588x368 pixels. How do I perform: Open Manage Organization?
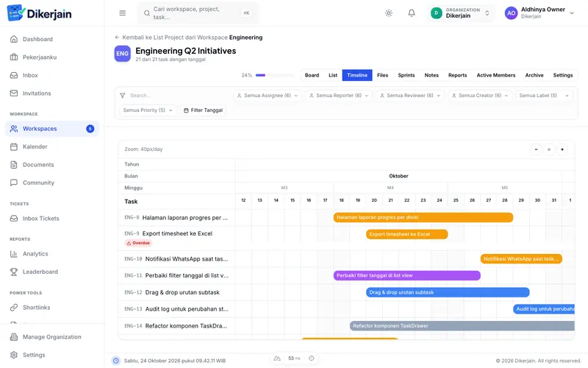(52, 337)
